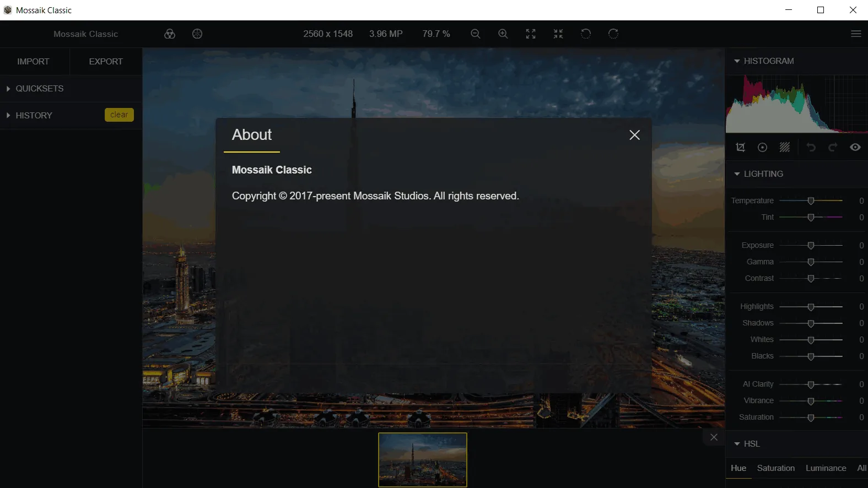The height and width of the screenshot is (488, 868).
Task: Click the Exposure slider handle
Action: coord(811,246)
